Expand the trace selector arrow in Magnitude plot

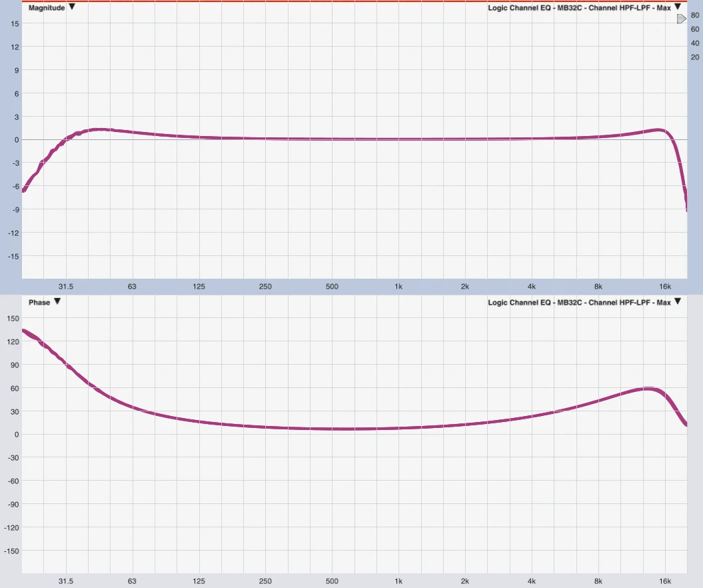(x=678, y=7)
